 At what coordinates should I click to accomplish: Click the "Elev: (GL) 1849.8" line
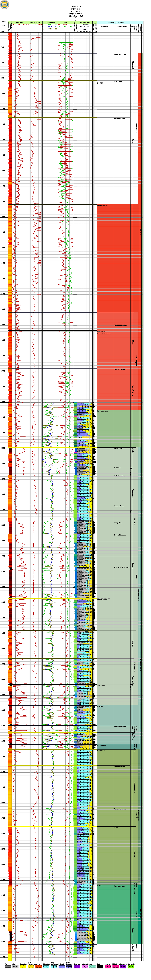76,16
